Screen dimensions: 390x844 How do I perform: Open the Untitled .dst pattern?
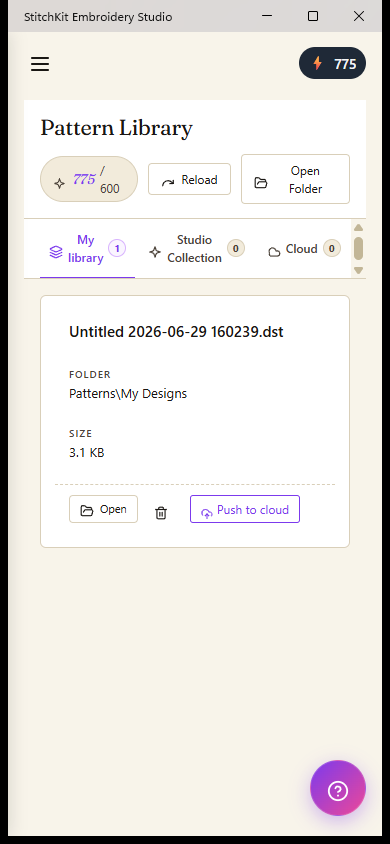coord(103,509)
